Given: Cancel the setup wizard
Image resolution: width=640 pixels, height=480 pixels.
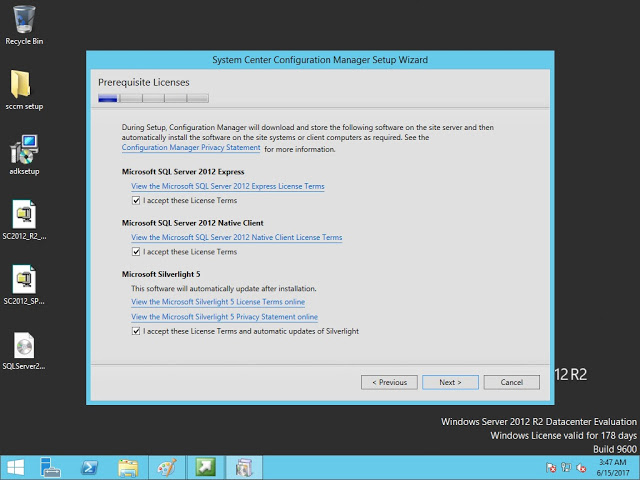Looking at the screenshot, I should tap(511, 382).
